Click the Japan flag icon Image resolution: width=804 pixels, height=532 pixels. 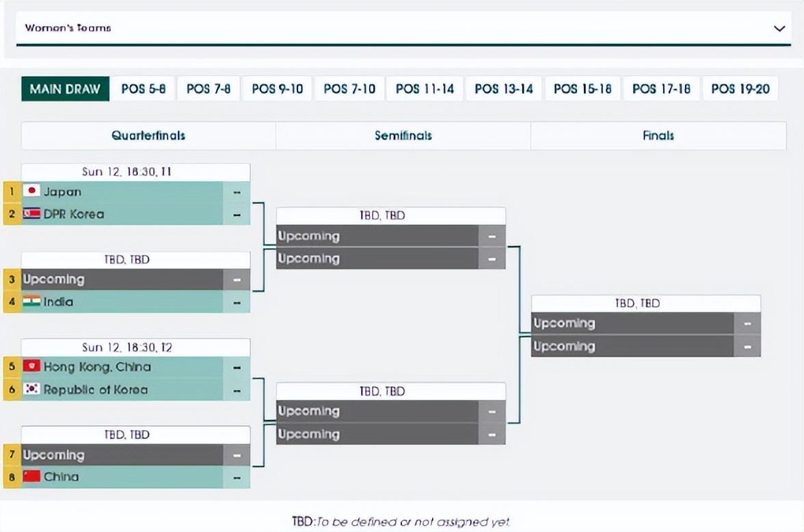pos(31,191)
